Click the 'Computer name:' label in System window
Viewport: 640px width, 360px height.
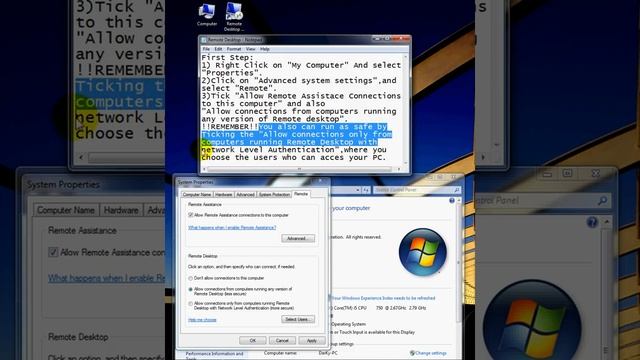[280, 353]
